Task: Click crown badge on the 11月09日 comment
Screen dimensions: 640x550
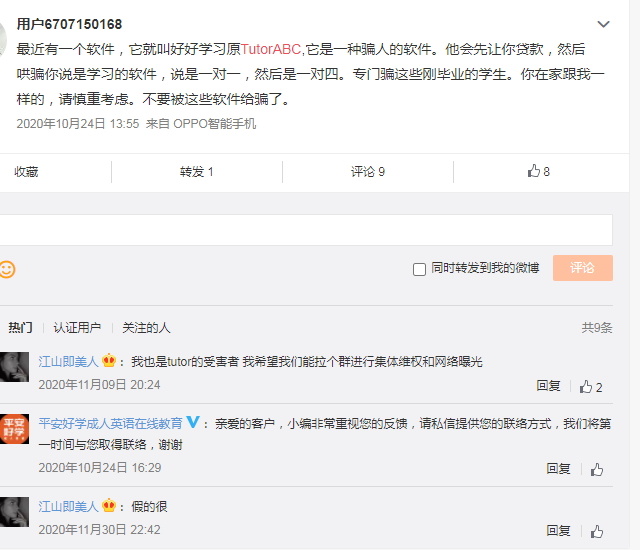Action: pos(109,361)
